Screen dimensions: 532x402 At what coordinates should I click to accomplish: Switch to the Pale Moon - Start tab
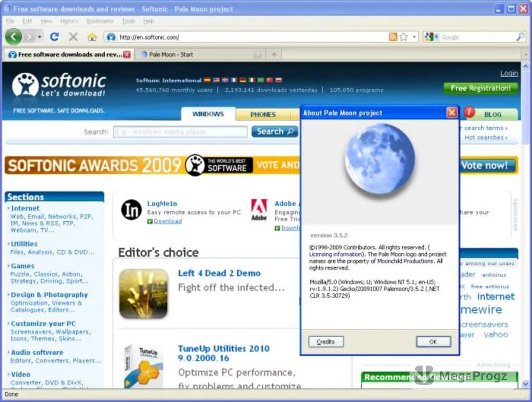tap(199, 55)
